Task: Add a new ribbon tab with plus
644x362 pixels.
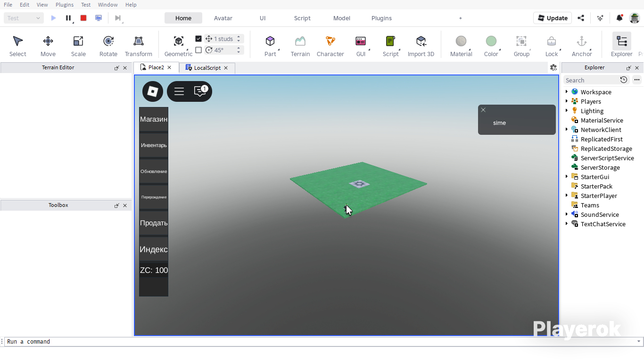Action: (461, 18)
